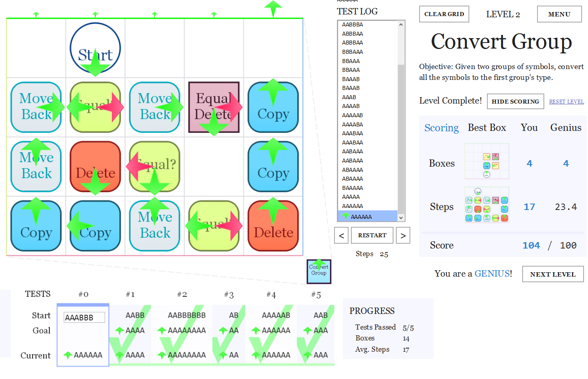Click the test log scrollbar up arrow
Image resolution: width=588 pixels, height=379 pixels.
pos(401,24)
